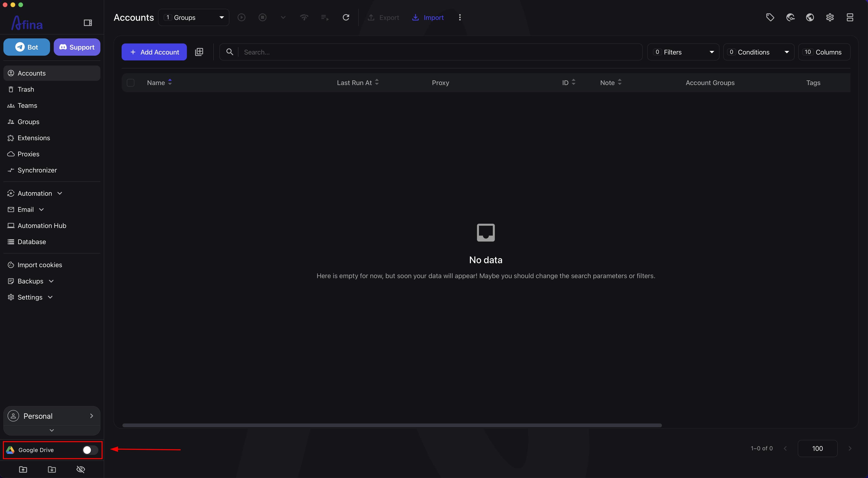The image size is (868, 478).
Task: Click the folder upload icon
Action: [x=23, y=470]
